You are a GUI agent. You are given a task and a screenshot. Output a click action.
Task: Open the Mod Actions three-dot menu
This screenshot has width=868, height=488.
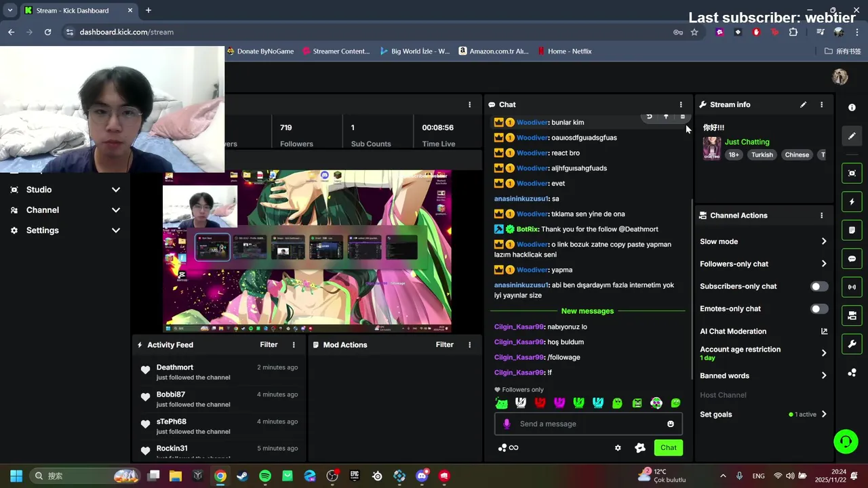(x=469, y=345)
